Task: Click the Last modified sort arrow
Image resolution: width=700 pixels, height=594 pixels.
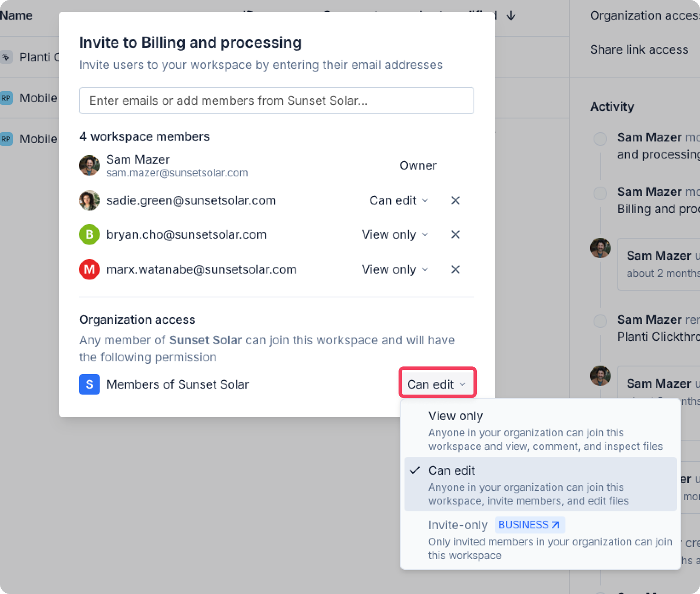Action: tap(511, 16)
